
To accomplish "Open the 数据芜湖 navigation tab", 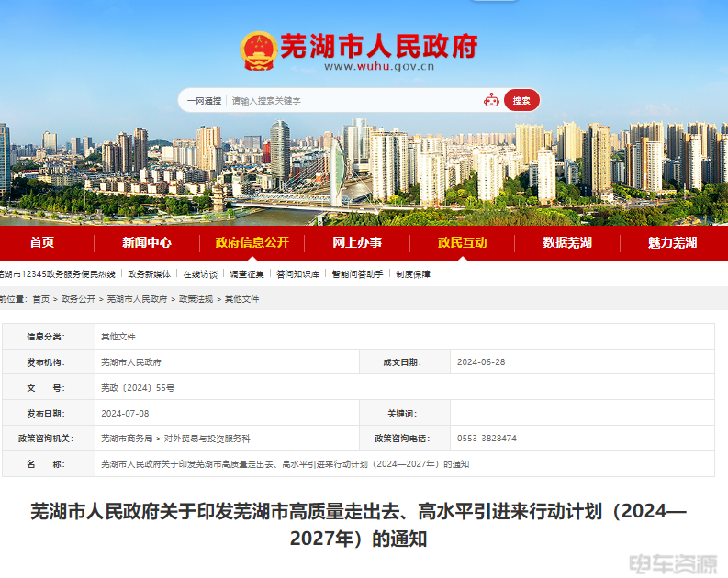I will click(567, 242).
